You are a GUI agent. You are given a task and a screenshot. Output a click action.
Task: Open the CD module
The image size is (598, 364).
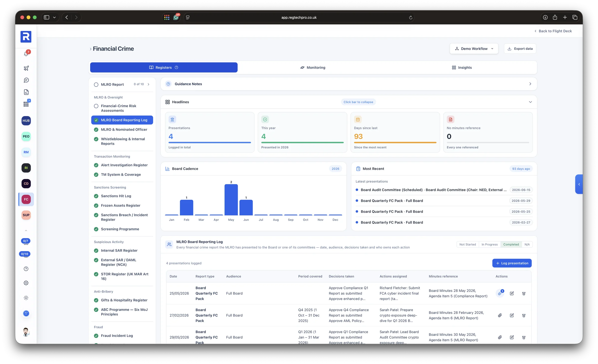pyautogui.click(x=26, y=184)
